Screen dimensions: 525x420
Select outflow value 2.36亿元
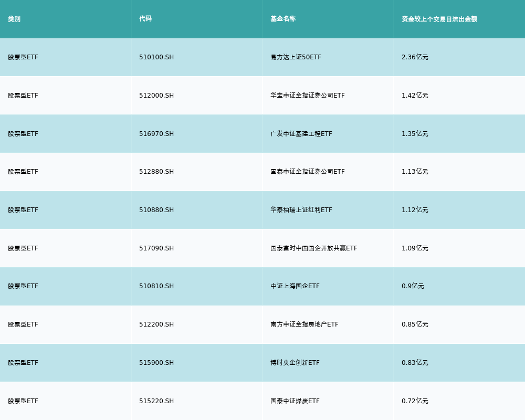[x=415, y=57]
